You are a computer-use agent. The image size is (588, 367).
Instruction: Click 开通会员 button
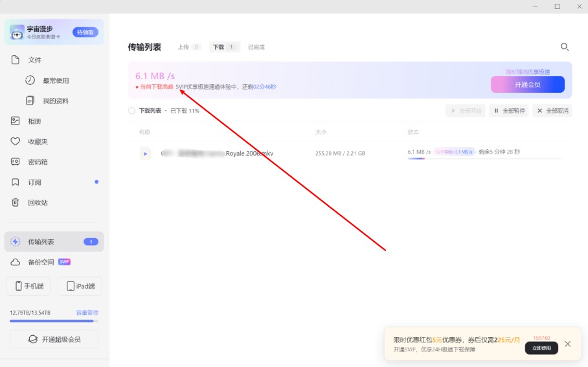coord(527,85)
